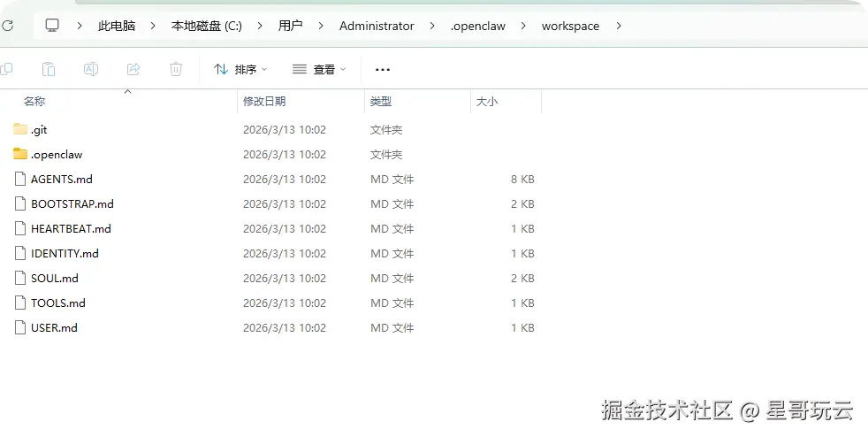Viewport: 868px width, 437px height.
Task: Click the 8 KB size of AGENTS.md
Action: (522, 179)
